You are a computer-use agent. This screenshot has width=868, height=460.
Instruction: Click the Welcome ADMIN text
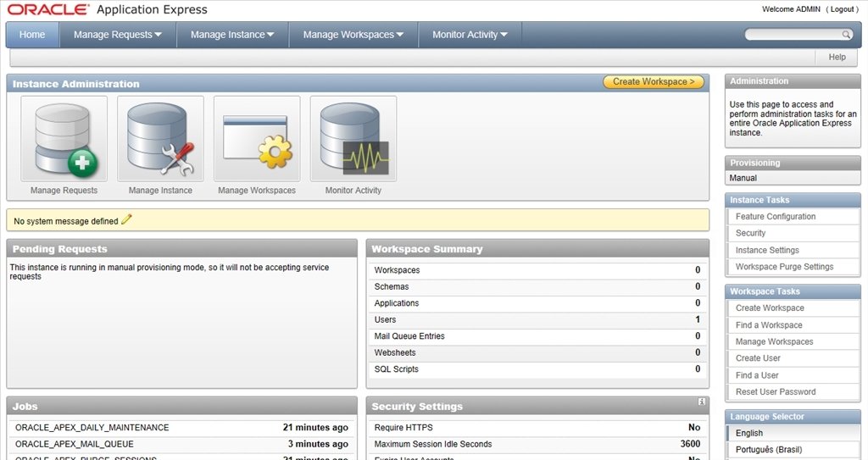[x=791, y=9]
